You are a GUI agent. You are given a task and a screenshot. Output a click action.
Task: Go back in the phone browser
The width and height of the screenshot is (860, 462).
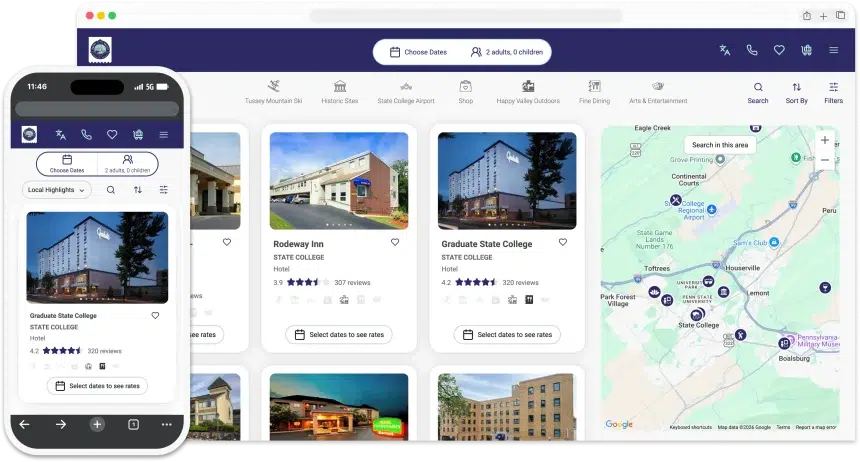25,424
